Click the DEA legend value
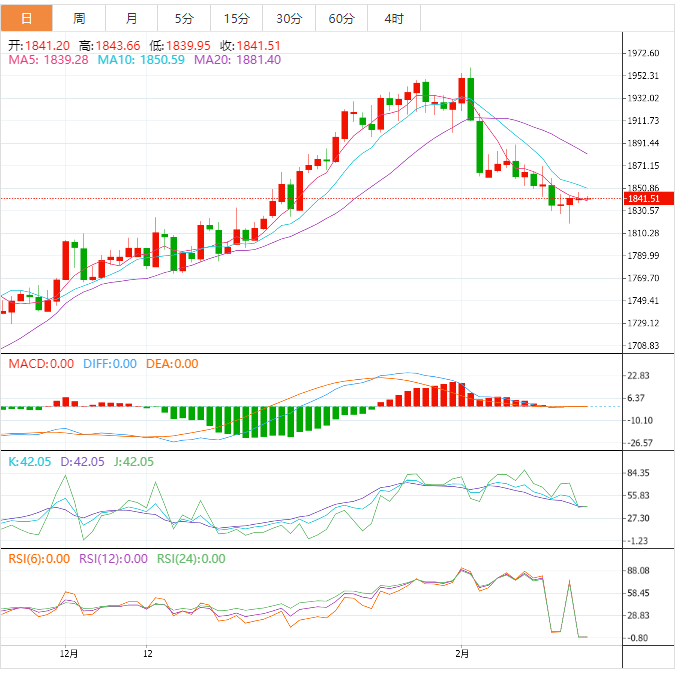Screen dimensions: 676x677 [x=173, y=364]
